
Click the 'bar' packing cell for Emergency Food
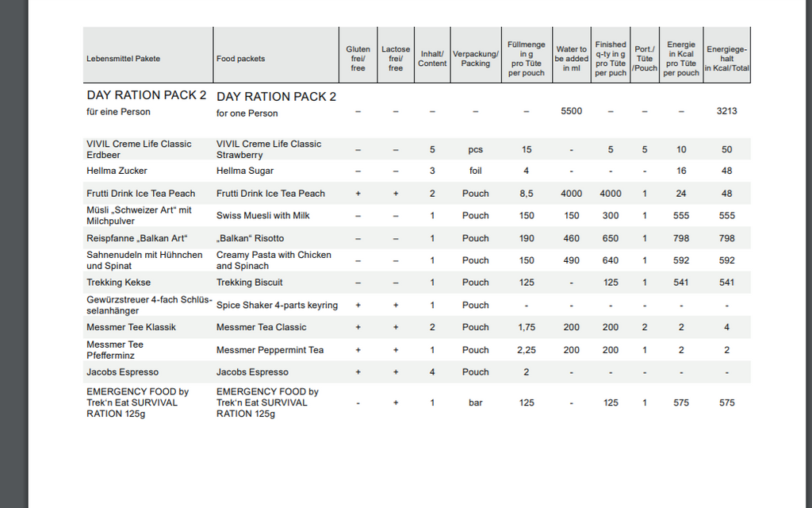(476, 403)
